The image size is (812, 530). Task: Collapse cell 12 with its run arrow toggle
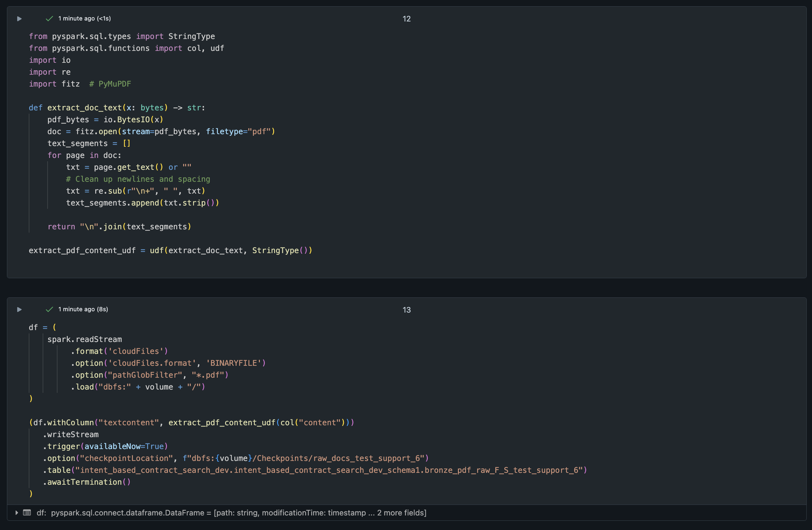[19, 19]
